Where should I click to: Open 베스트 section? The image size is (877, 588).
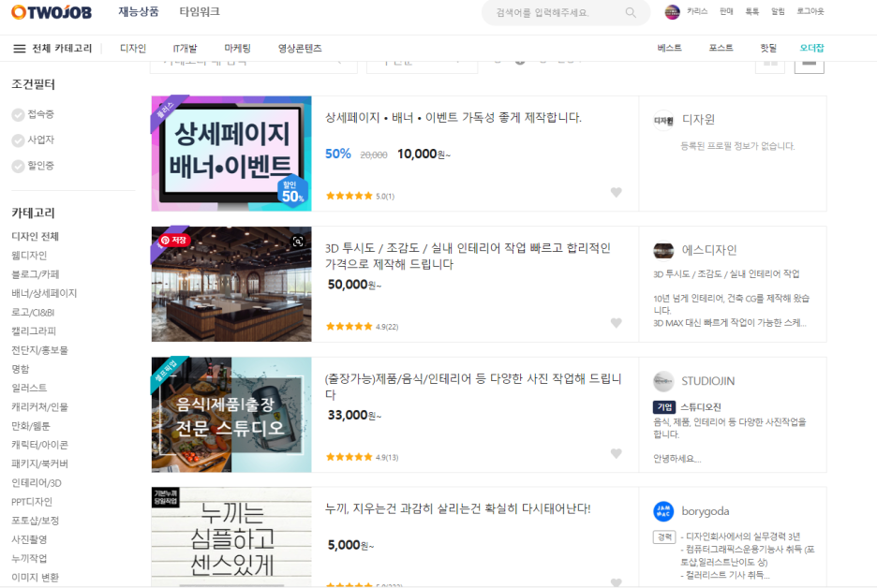[x=670, y=48]
